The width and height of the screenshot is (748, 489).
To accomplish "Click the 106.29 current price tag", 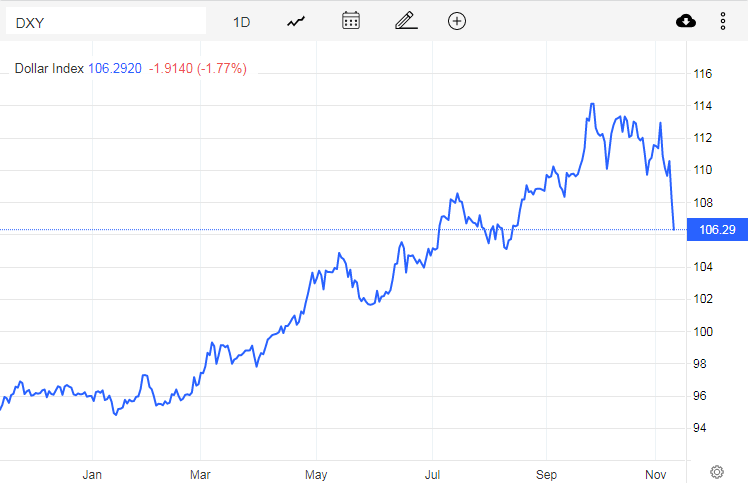I will point(716,230).
